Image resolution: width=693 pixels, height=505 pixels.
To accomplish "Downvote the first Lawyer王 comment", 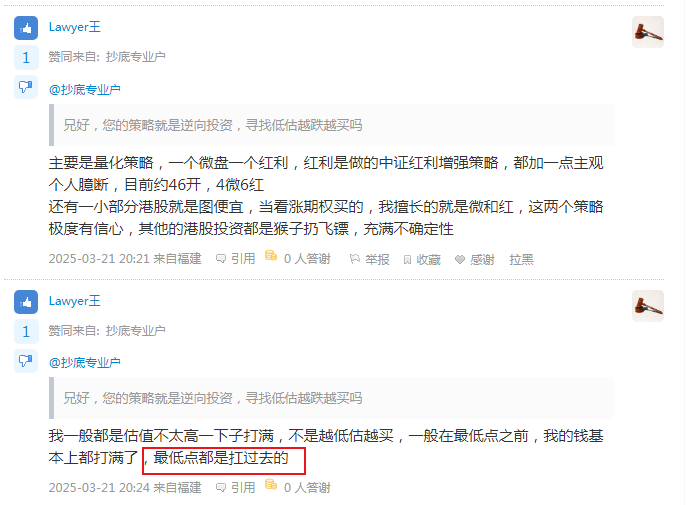I will point(26,87).
